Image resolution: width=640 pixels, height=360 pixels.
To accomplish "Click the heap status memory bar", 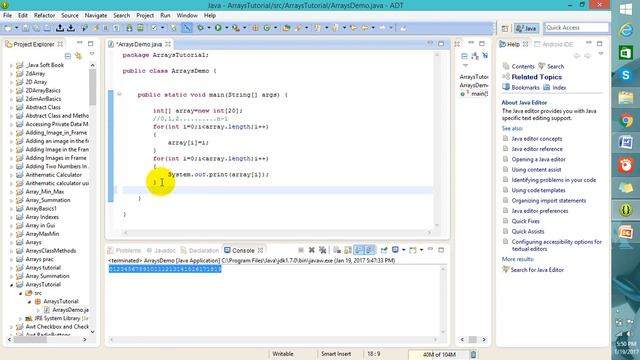I will 438,354.
